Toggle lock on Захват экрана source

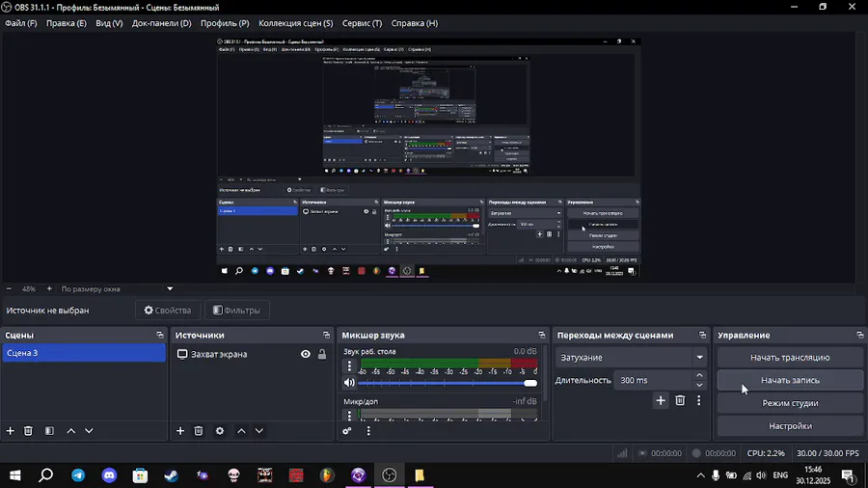click(321, 354)
